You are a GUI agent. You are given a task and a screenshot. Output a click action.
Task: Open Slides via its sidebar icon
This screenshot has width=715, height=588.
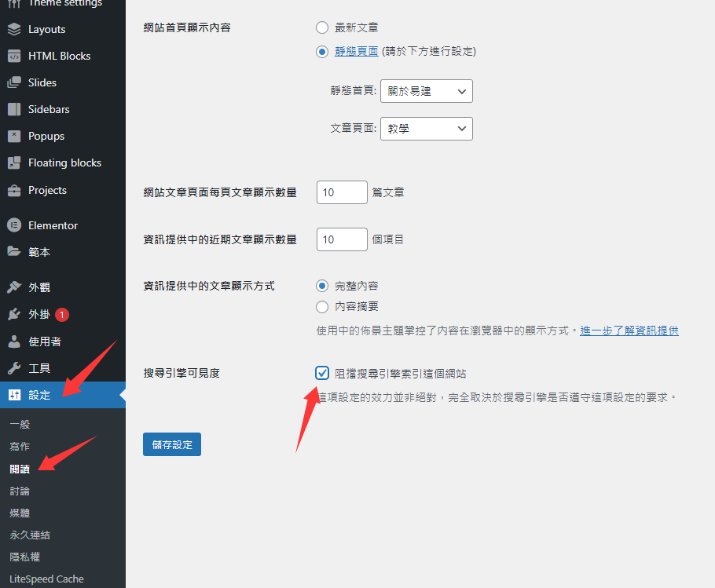[x=14, y=82]
